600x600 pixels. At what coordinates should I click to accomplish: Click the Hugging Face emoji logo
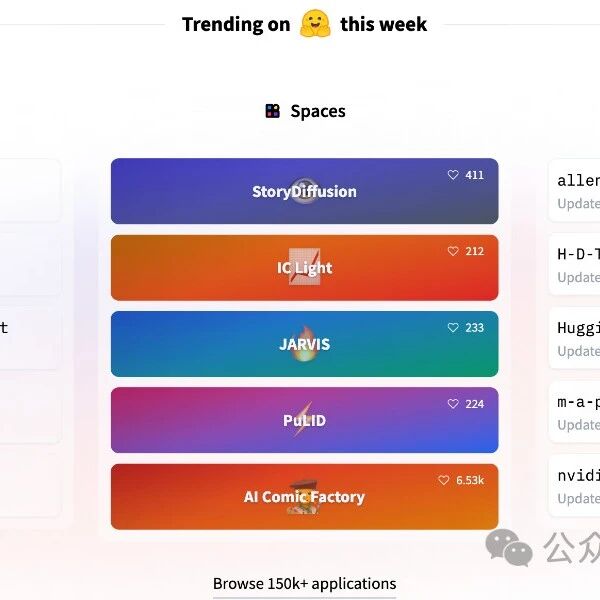[x=315, y=24]
